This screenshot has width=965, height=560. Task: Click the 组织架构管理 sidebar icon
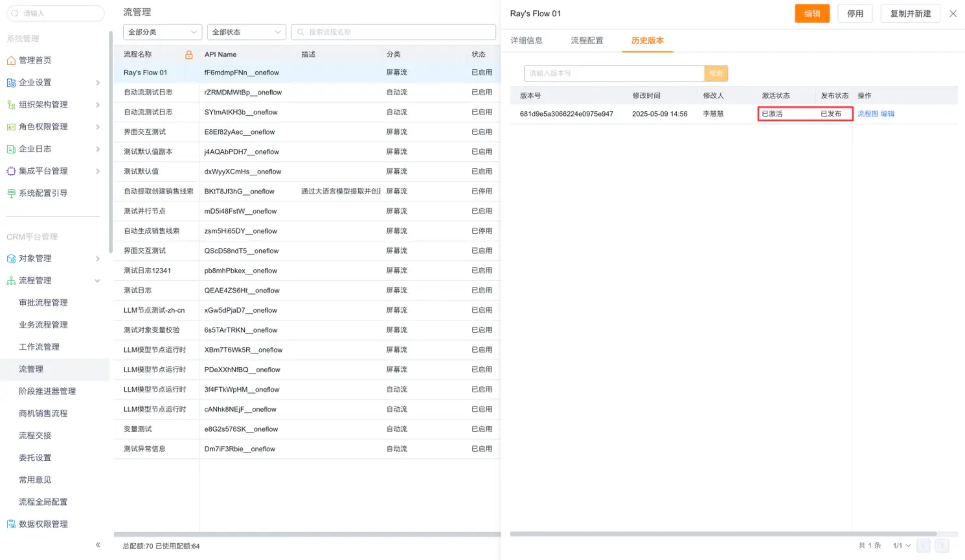click(x=11, y=105)
